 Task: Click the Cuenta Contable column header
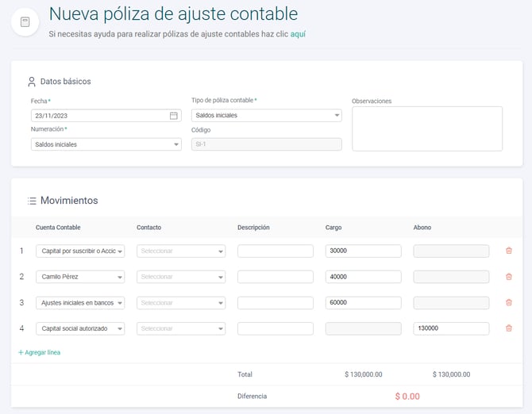(58, 228)
